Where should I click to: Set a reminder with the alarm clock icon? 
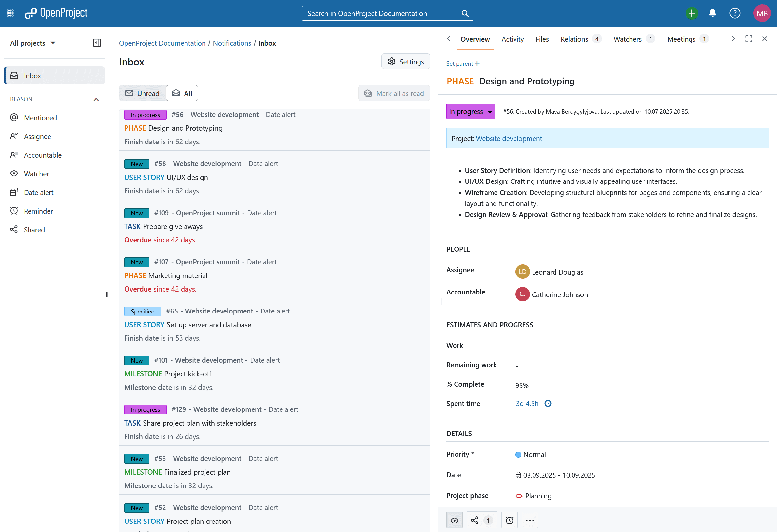click(x=509, y=520)
